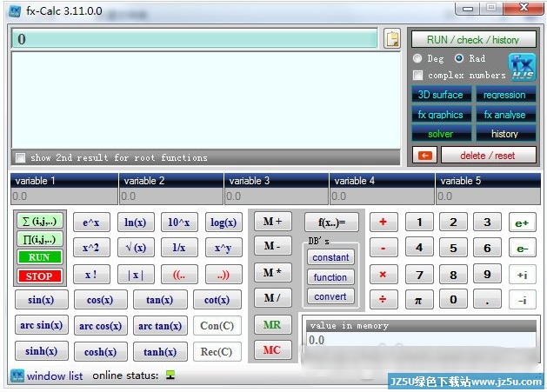Click the e+ exponent button
547x392 pixels.
(522, 223)
